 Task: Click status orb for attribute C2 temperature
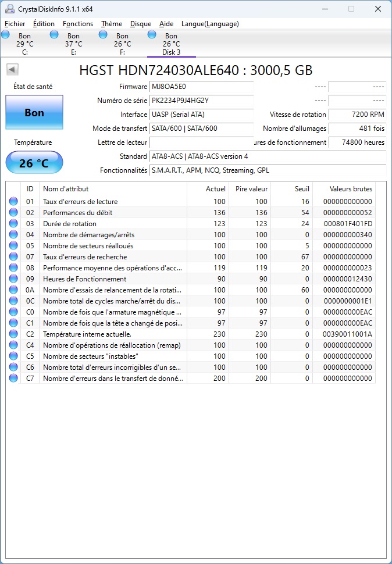(x=13, y=334)
